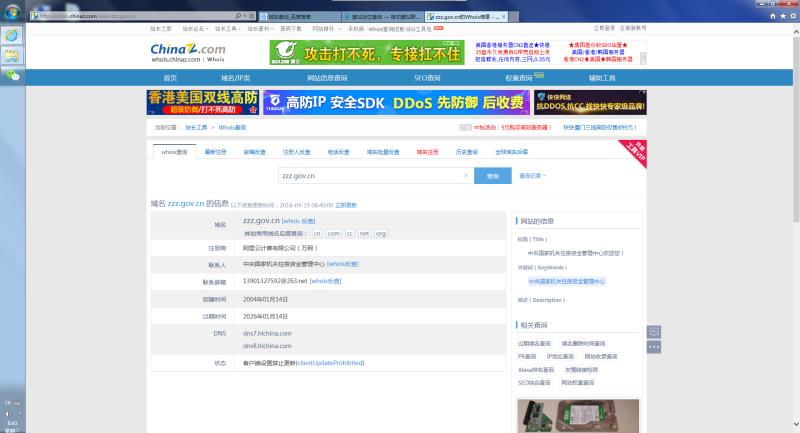This screenshot has width=800, height=433.
Task: Expand the 站长论坛 top menu dropdown
Action: (x=195, y=29)
